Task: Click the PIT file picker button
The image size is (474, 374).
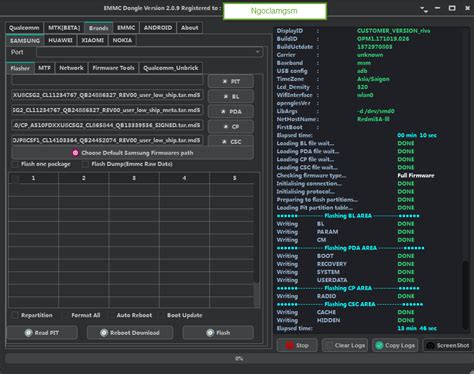Action: point(231,81)
